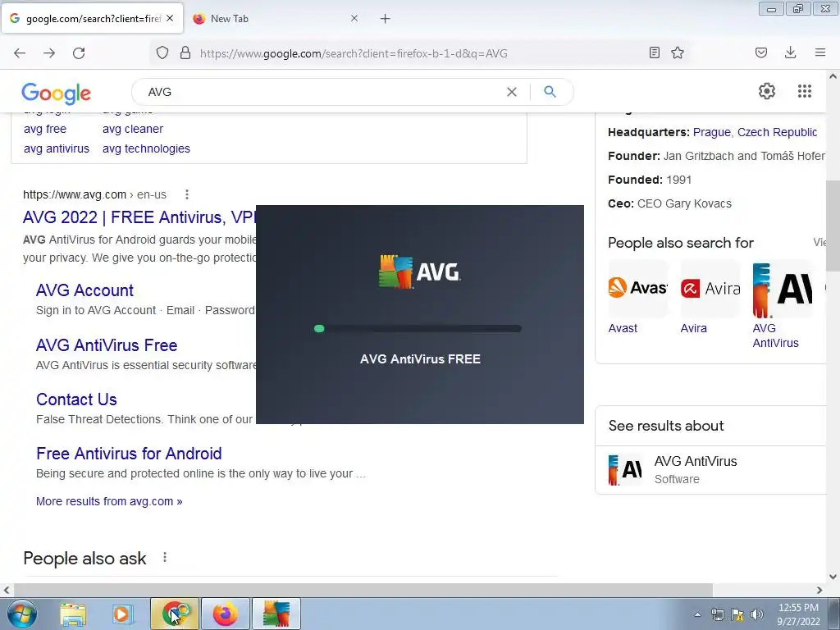Open Windows Explorer from taskbar
Viewport: 840px width, 630px height.
click(73, 614)
